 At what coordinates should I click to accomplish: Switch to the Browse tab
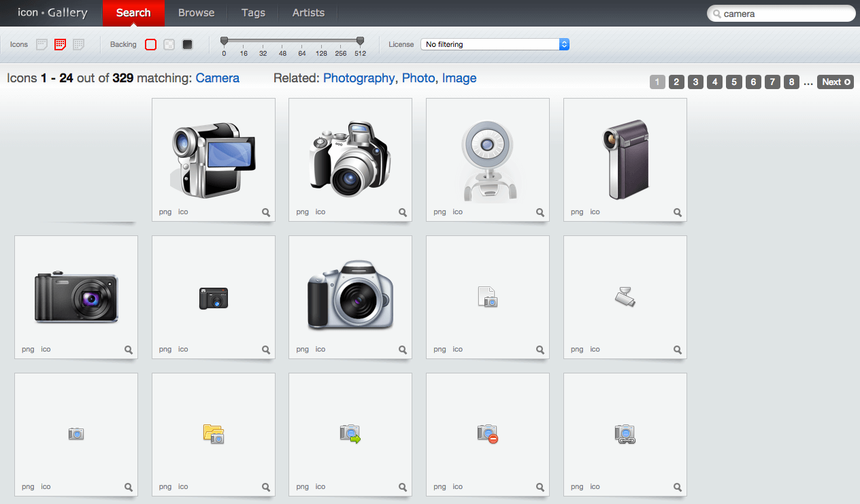(x=196, y=12)
